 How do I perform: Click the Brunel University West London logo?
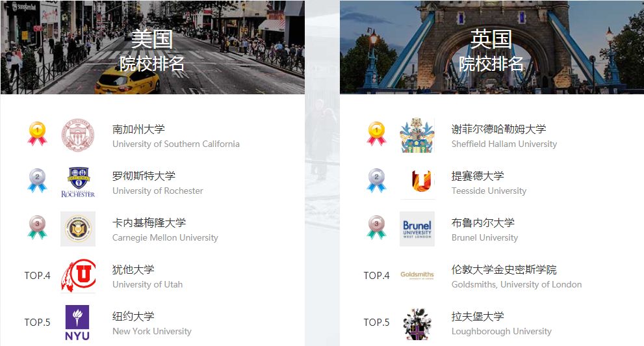(x=417, y=229)
